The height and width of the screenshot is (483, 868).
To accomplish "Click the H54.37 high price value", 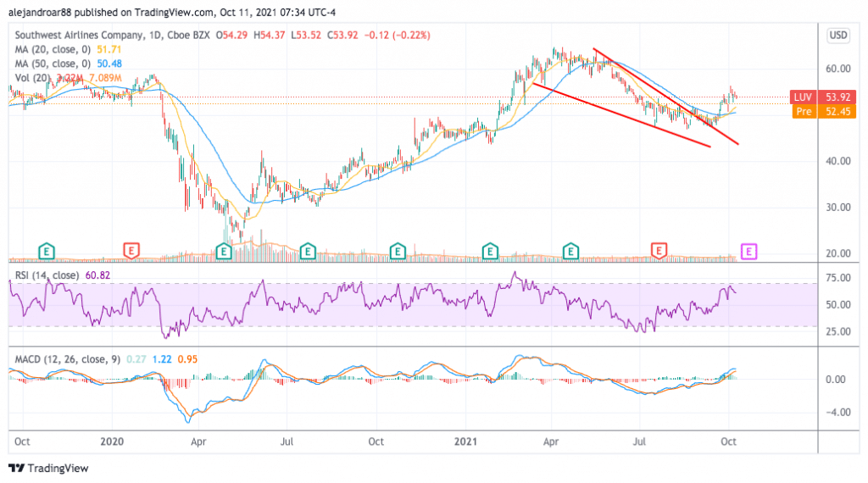I will (269, 35).
